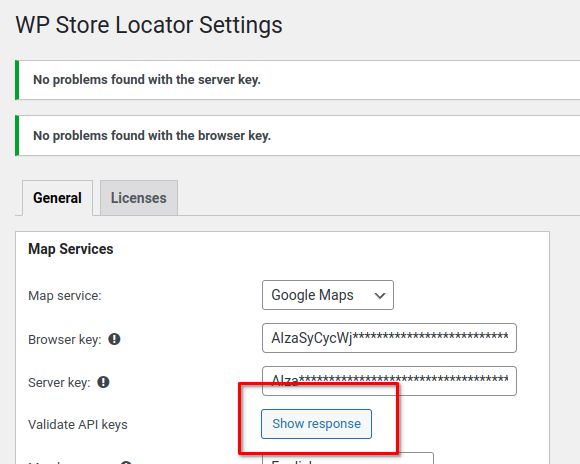This screenshot has width=580, height=464.
Task: Click the Server key info icon
Action: click(103, 382)
